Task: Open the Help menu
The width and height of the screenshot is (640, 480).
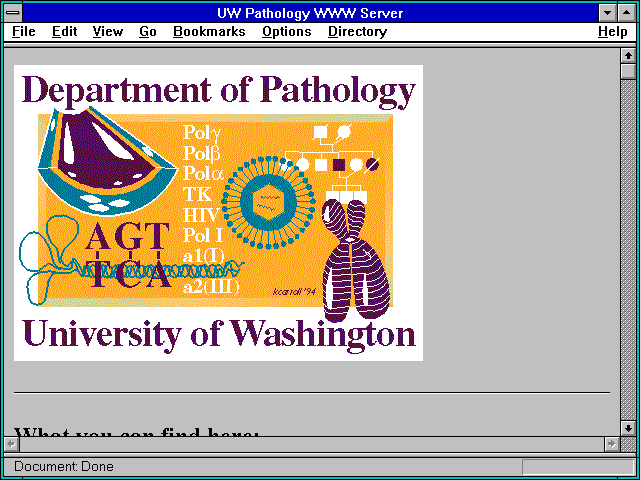Action: [613, 32]
